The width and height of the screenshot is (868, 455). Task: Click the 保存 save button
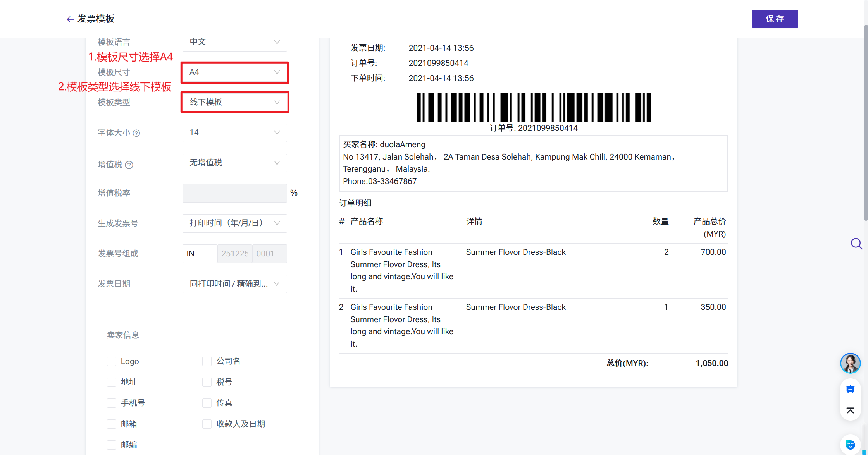click(x=774, y=19)
